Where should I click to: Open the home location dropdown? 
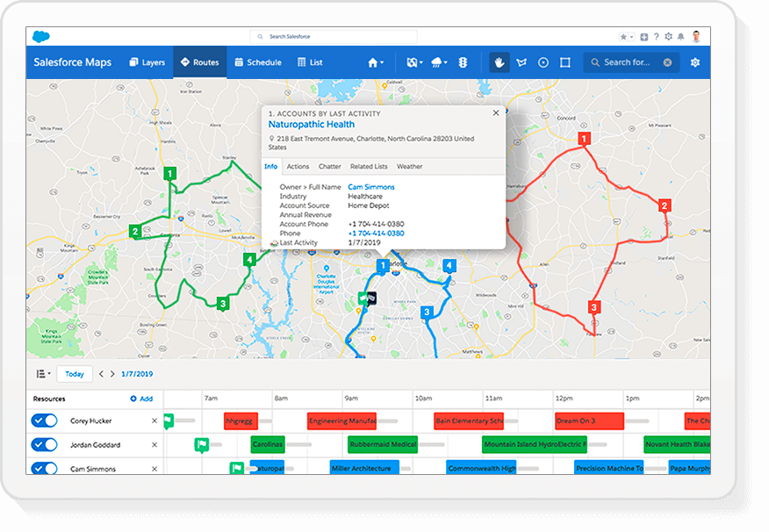pyautogui.click(x=376, y=62)
